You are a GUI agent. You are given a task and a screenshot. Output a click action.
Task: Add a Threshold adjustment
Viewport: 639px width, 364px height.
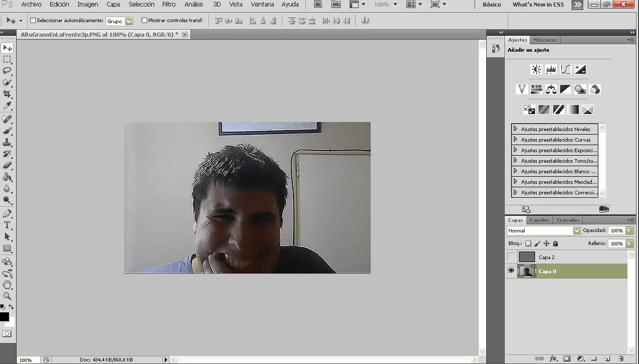(559, 109)
